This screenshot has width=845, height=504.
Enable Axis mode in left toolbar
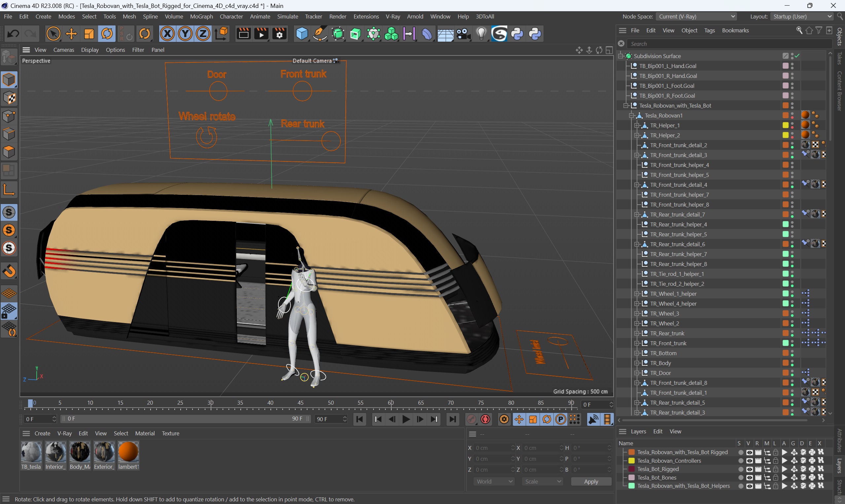[x=9, y=190]
